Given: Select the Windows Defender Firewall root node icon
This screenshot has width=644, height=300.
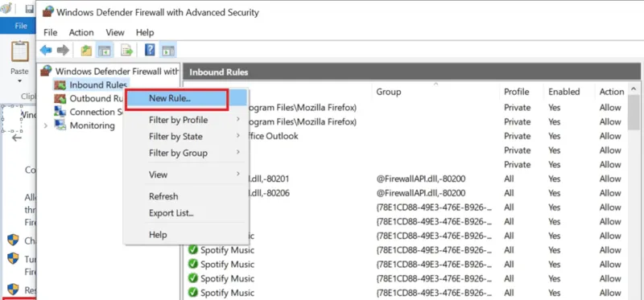Looking at the screenshot, I should pos(47,71).
